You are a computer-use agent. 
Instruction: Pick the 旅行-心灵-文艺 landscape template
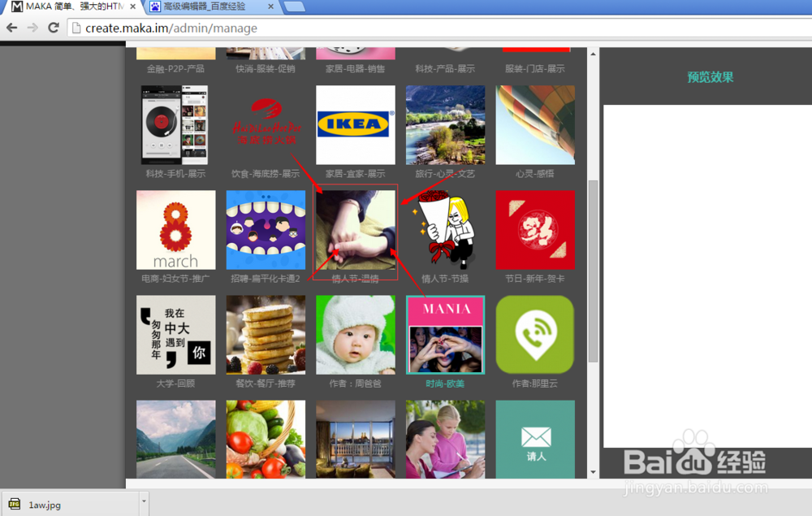click(x=445, y=125)
